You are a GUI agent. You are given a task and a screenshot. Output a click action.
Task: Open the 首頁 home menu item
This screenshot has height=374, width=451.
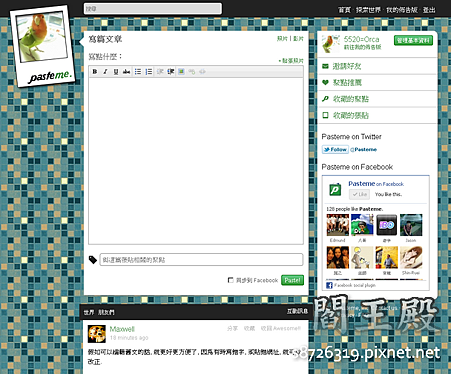tap(344, 10)
